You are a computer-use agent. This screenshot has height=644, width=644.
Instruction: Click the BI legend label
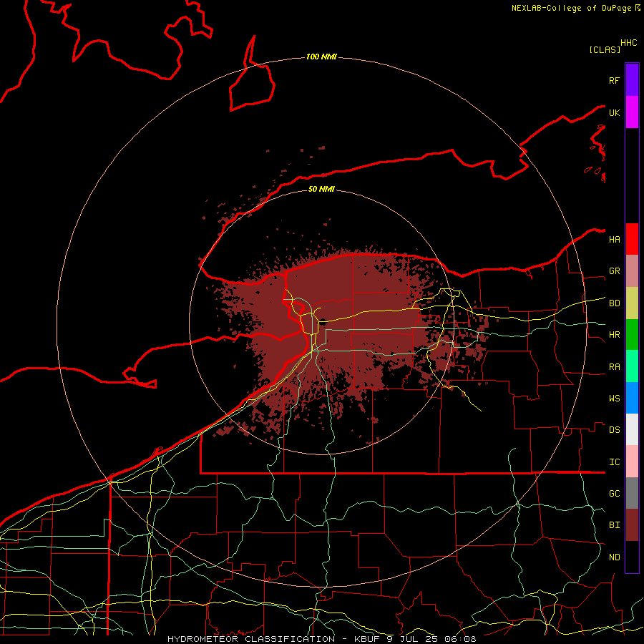[614, 525]
